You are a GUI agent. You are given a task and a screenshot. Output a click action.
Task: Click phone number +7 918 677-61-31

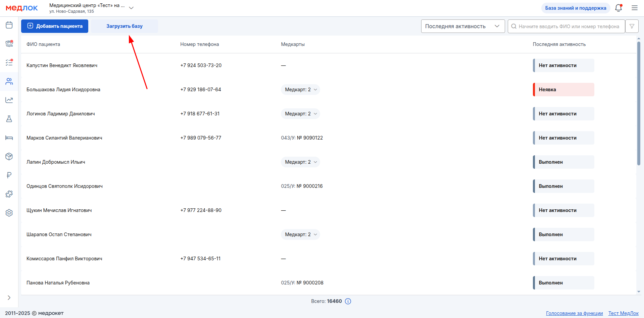[x=200, y=114]
